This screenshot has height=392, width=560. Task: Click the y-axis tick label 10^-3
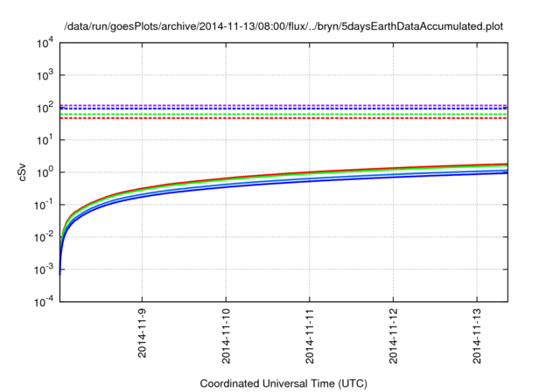coord(41,269)
